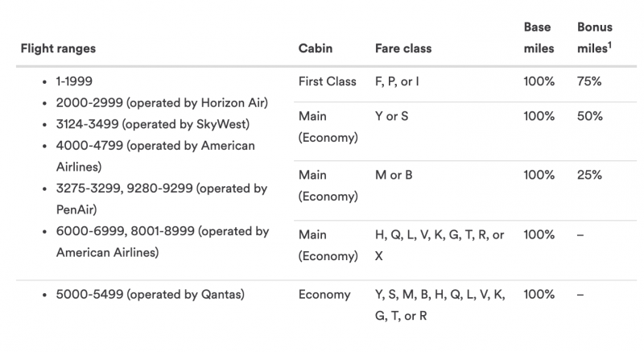Screen dimensions: 644x352
Task: Click the 25% bonus miles value
Action: (589, 175)
